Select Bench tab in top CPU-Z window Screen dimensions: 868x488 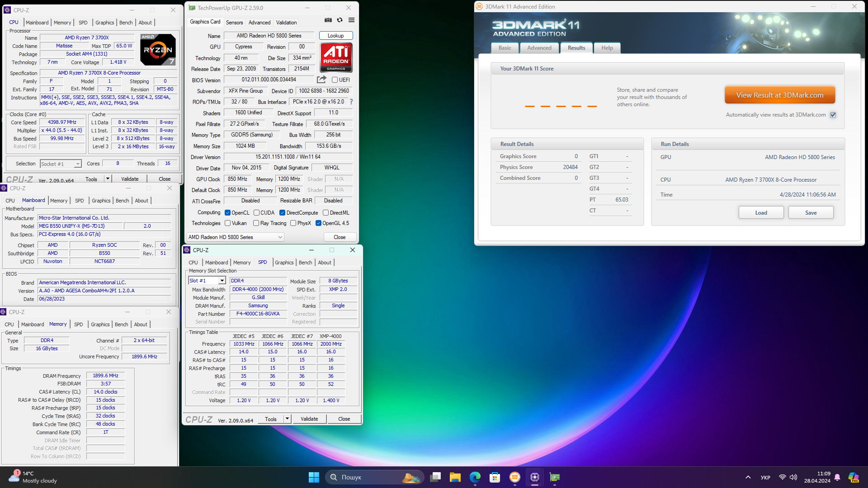point(126,23)
